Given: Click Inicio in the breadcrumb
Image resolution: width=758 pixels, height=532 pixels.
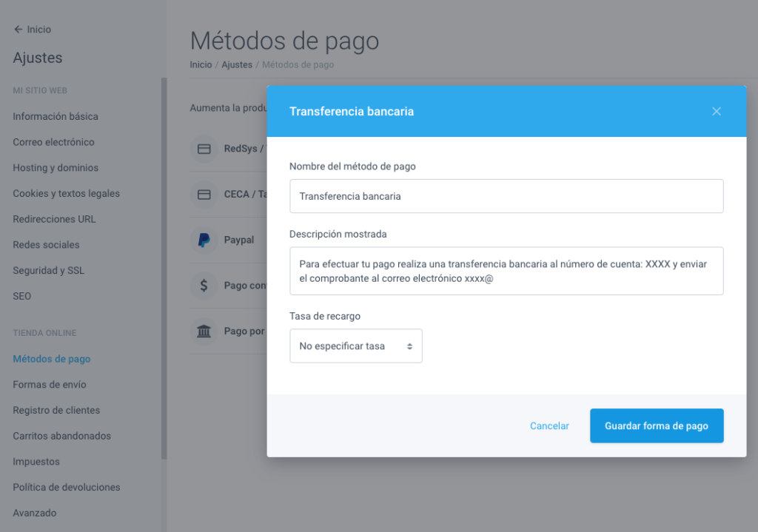Looking at the screenshot, I should coord(201,65).
